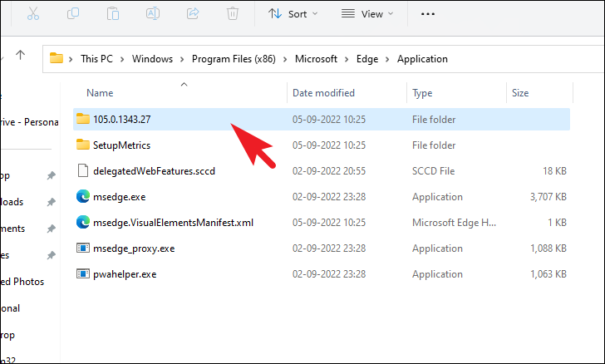Expand chevron after This PC breadcrumb
The height and width of the screenshot is (364, 605).
tap(122, 59)
